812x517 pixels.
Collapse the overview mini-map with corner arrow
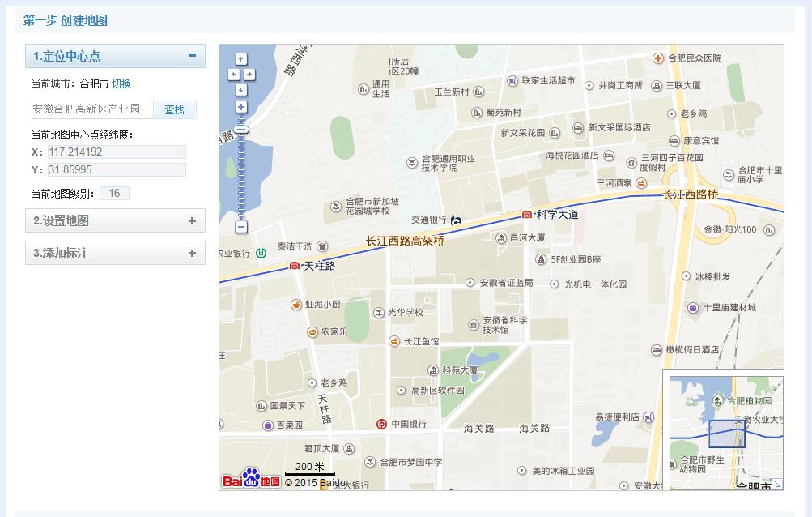pos(777,484)
